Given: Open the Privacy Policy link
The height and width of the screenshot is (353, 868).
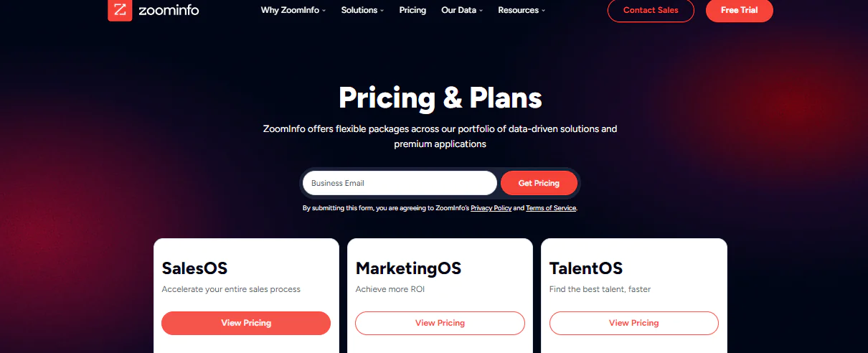Looking at the screenshot, I should (491, 208).
